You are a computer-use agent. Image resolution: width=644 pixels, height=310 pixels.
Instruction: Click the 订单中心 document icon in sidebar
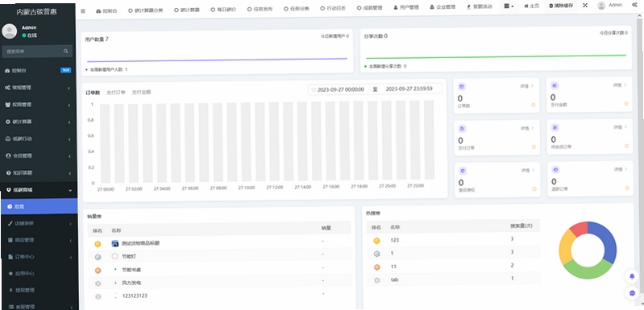(x=10, y=257)
